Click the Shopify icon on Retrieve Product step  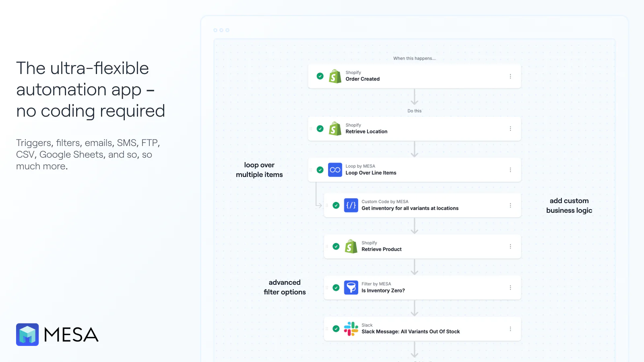[x=351, y=246]
